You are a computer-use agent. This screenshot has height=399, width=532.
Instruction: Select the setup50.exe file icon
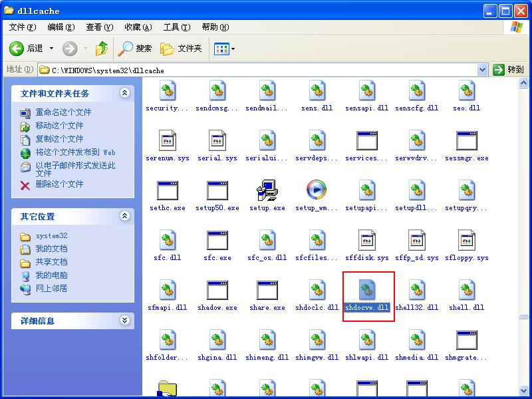(217, 190)
